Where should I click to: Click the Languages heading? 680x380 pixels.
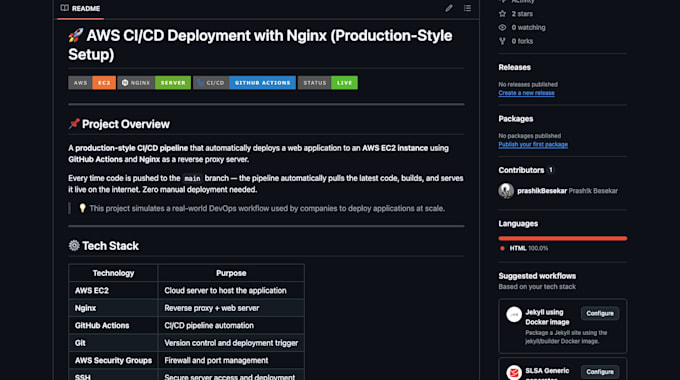(x=518, y=223)
